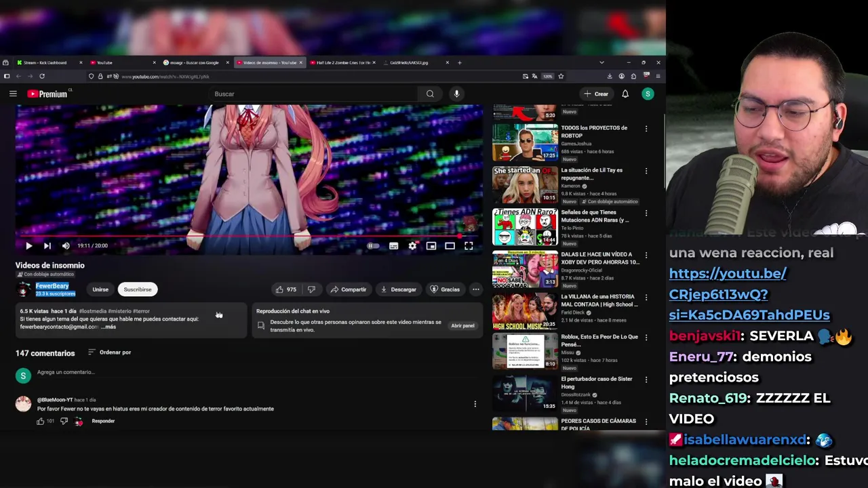868x488 pixels.
Task: Open browser translate page icon
Action: click(x=535, y=77)
